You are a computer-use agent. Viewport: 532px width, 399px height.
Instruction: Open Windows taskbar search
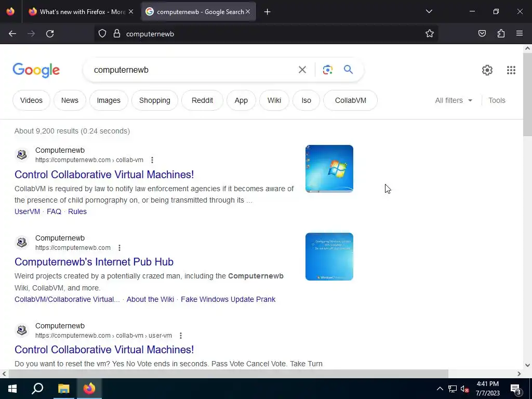37,389
